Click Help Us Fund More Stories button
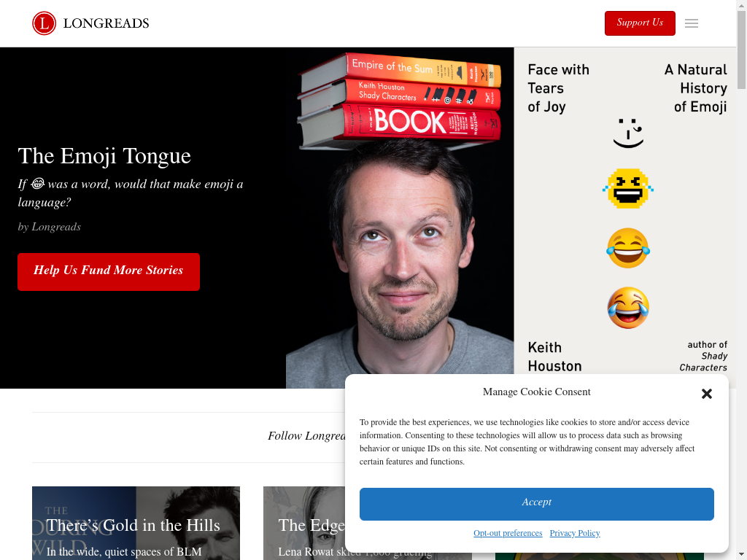Viewport: 747px width, 560px height. click(x=109, y=271)
